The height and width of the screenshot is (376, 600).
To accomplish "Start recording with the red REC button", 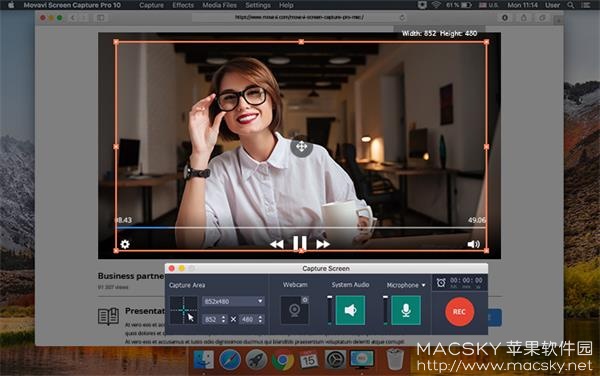I will tap(460, 311).
